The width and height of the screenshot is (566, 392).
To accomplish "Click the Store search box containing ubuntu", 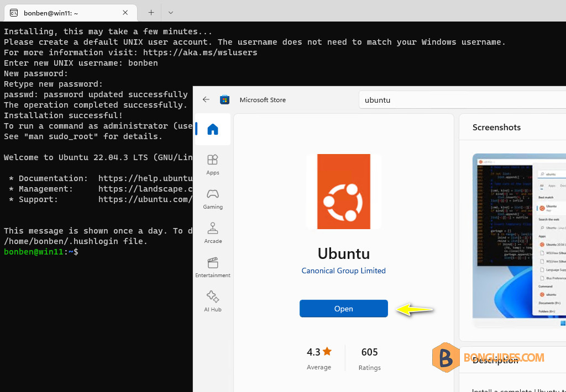I will click(x=463, y=100).
